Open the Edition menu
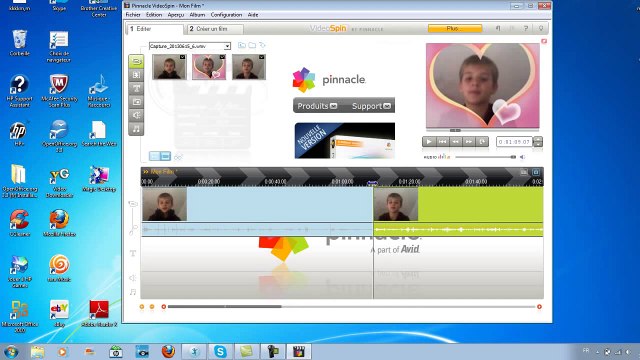640x360 pixels. click(154, 15)
